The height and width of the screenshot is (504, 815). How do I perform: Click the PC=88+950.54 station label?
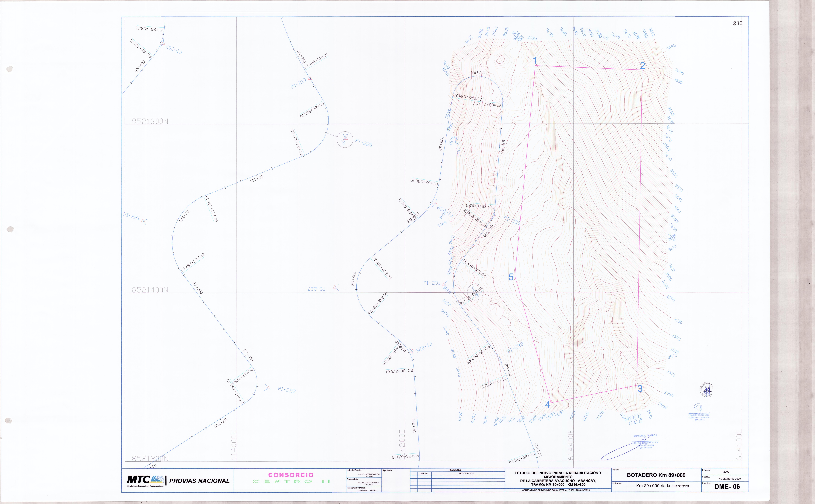point(474,268)
